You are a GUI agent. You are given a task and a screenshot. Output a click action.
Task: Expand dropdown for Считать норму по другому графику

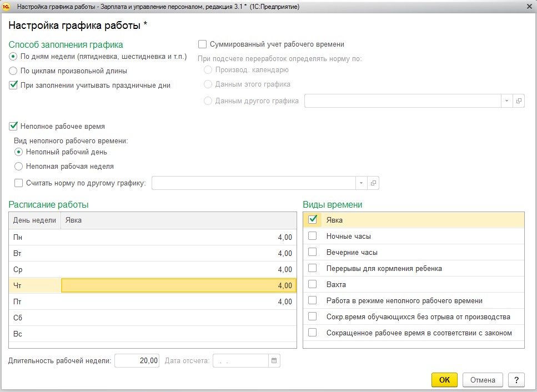[361, 183]
